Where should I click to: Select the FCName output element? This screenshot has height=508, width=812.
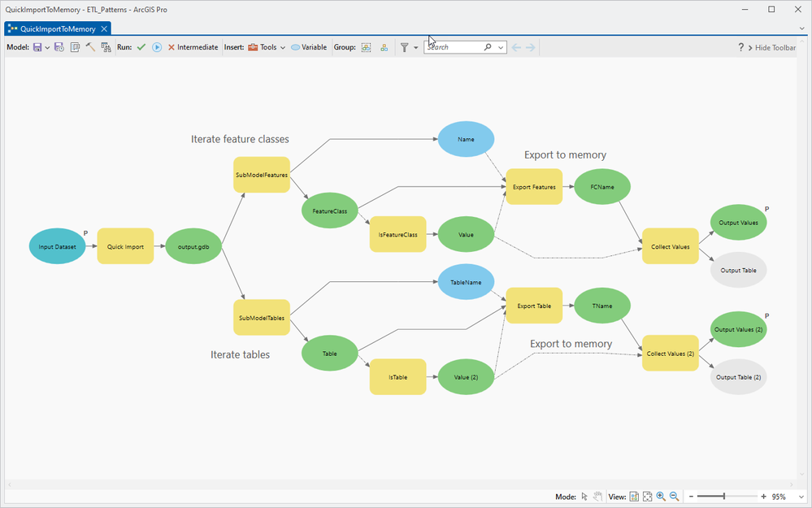coord(602,187)
